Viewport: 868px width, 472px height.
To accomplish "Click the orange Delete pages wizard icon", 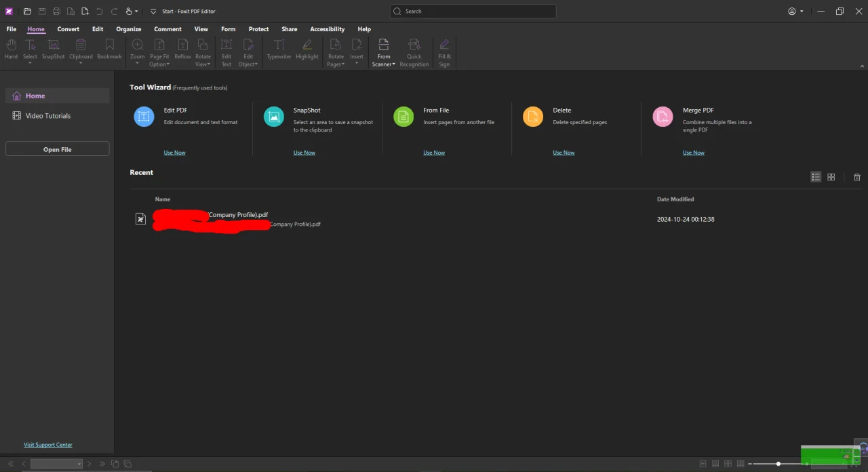I will pos(533,117).
